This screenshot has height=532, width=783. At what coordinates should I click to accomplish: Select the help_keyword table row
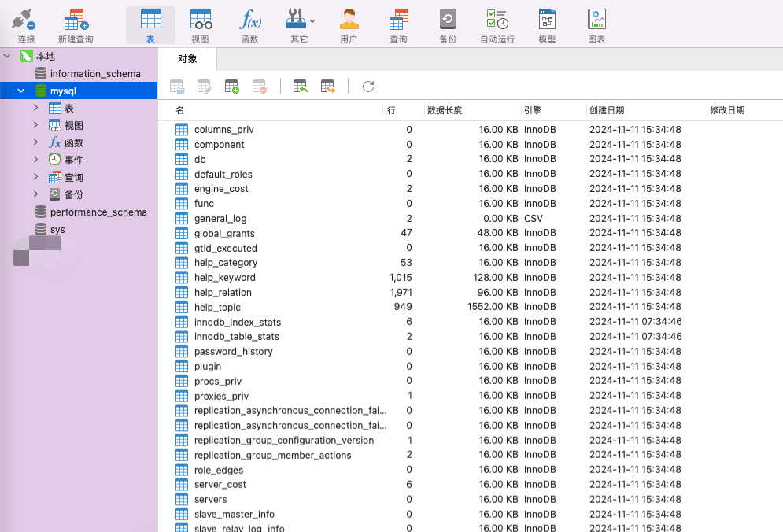[471, 277]
